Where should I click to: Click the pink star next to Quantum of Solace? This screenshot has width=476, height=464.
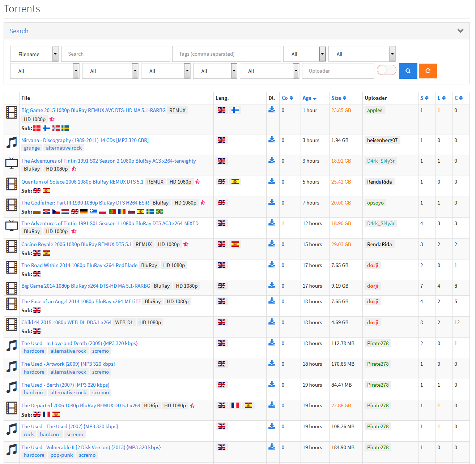[197, 182]
